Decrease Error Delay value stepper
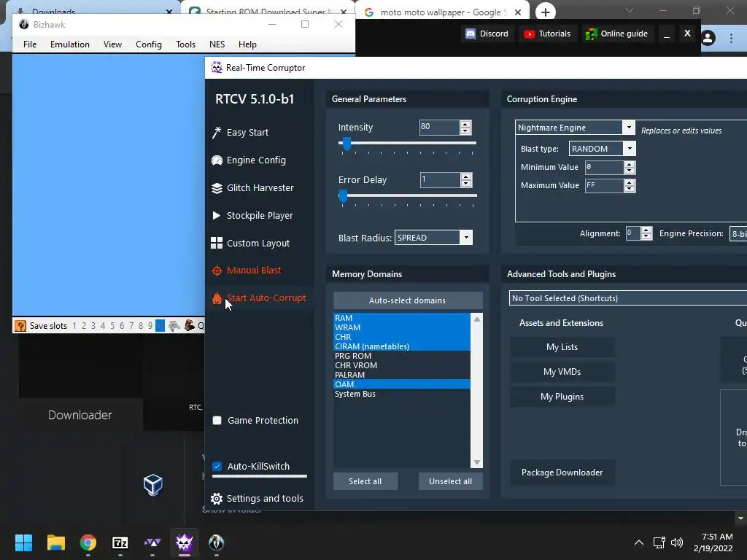Screen dimensions: 747x560 coord(465,183)
